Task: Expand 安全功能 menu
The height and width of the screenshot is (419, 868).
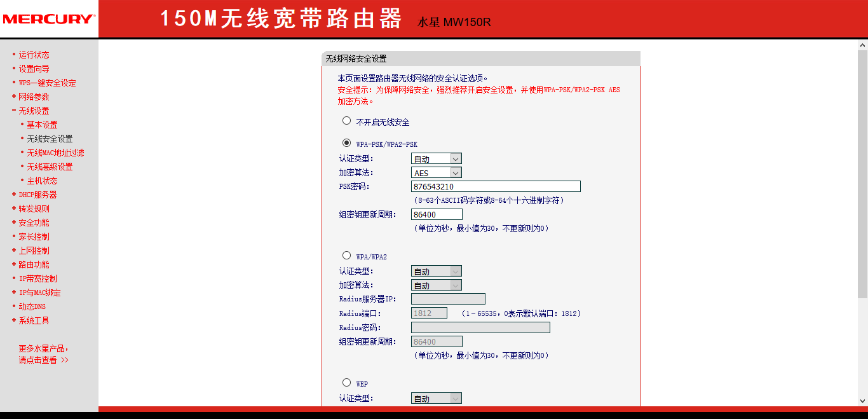Action: (x=34, y=223)
